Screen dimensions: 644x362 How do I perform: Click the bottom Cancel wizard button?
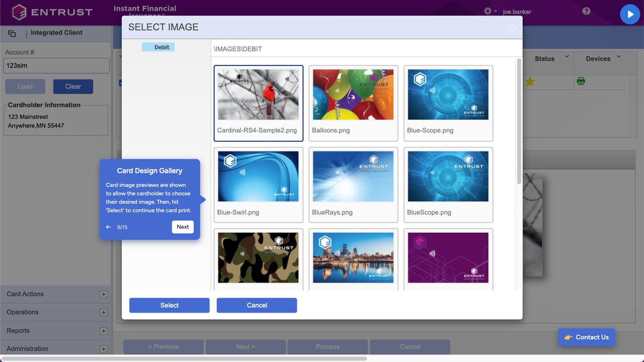410,347
